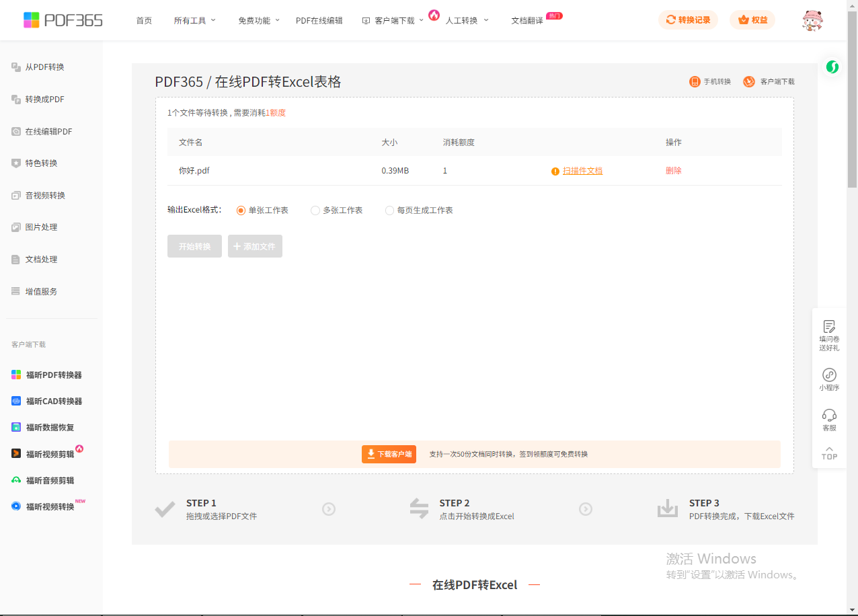Click the 添加文件 button

click(255, 246)
